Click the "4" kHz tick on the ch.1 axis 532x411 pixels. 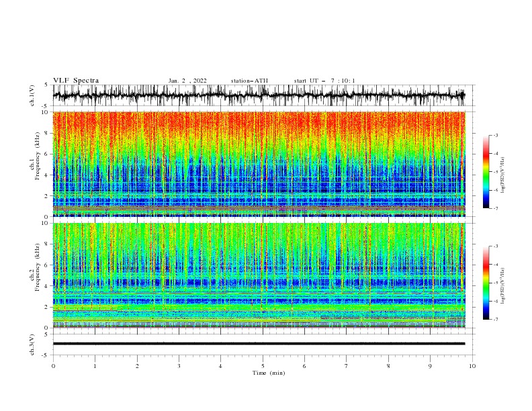47,175
